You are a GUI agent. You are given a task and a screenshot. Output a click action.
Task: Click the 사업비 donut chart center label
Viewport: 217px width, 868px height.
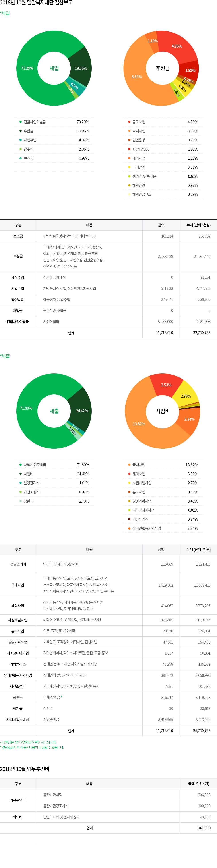tap(162, 411)
